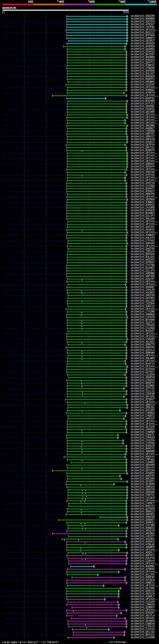Select hit label UniRef100_Q17456

143,588
